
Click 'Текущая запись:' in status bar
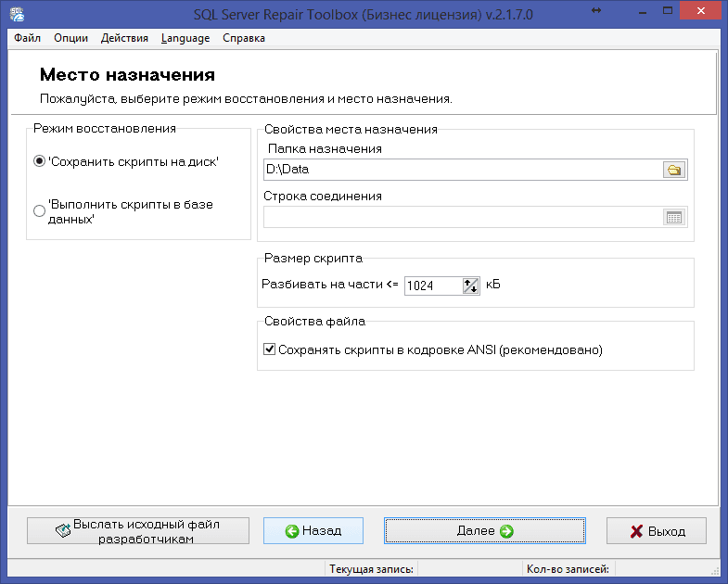pos(371,569)
